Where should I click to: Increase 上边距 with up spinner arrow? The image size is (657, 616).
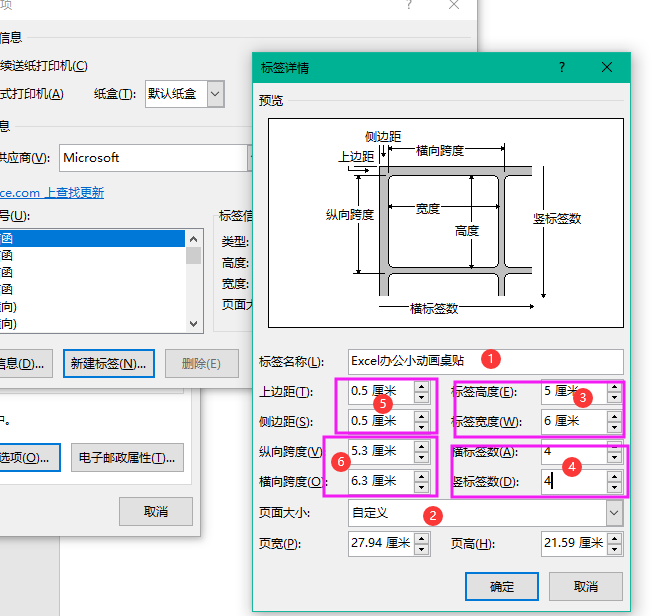422,386
